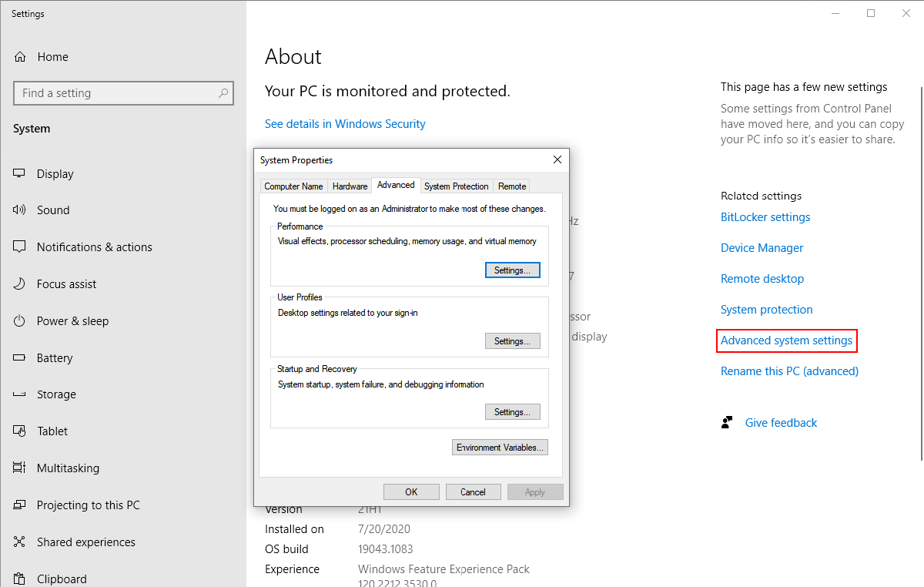Click the Focus assist moon icon

coord(20,284)
